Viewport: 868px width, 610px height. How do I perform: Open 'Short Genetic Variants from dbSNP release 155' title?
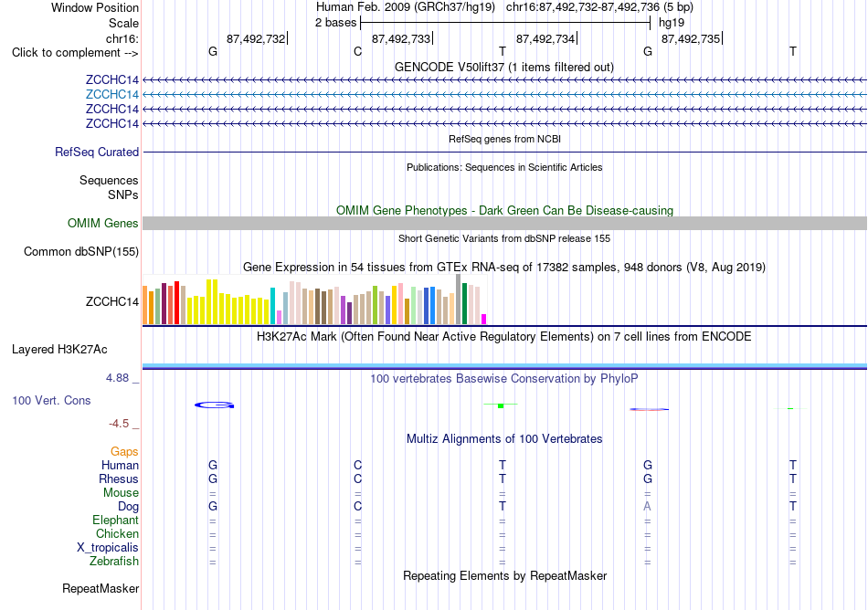504,239
